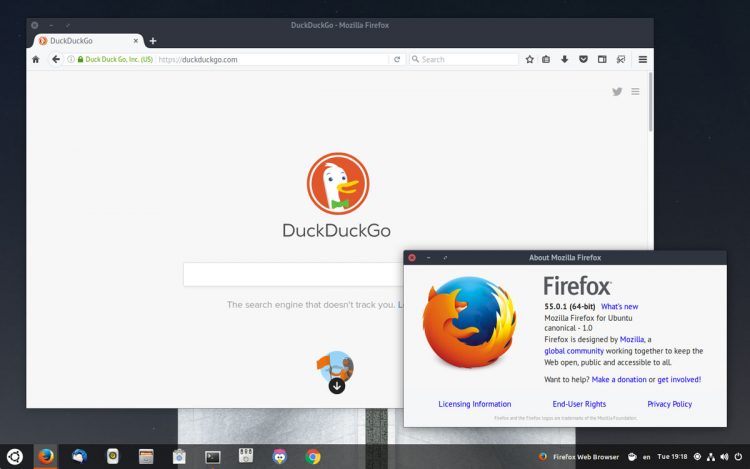750x469 pixels.
Task: Open site information via the info icon
Action: [x=71, y=59]
